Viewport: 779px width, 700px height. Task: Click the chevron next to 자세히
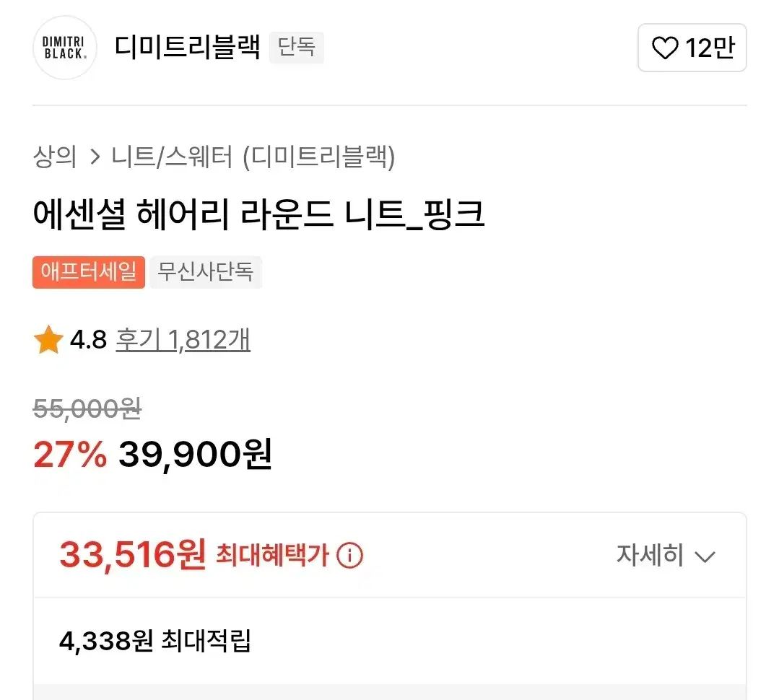(705, 557)
